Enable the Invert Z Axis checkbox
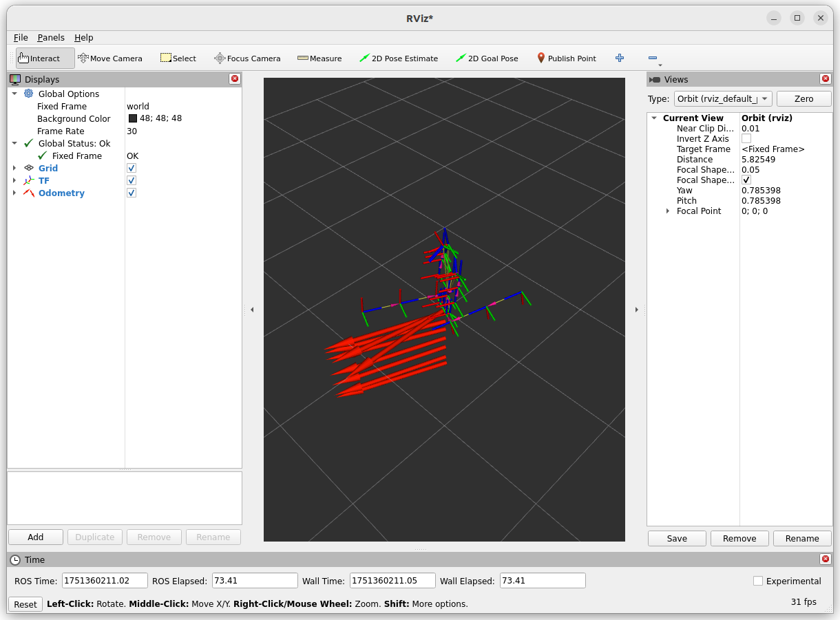Screen dimensions: 840x620 coord(746,138)
